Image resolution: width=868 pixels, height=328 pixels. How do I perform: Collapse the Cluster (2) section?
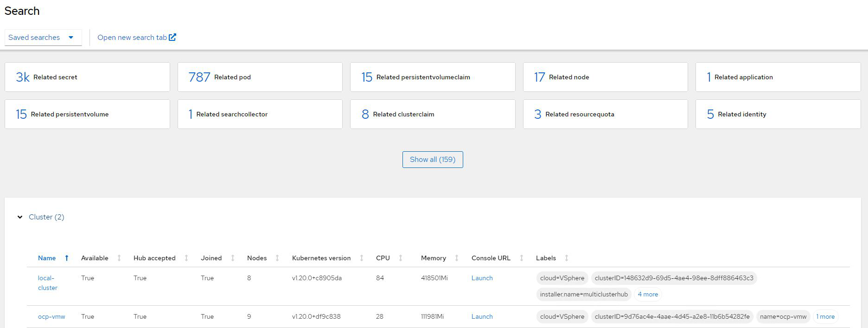(20, 217)
